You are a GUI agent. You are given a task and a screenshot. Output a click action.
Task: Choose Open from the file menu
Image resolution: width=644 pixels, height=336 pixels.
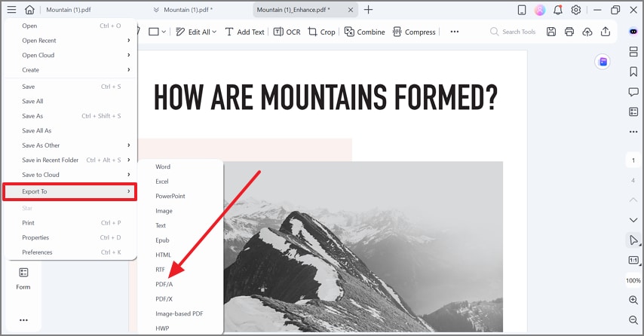click(71, 26)
